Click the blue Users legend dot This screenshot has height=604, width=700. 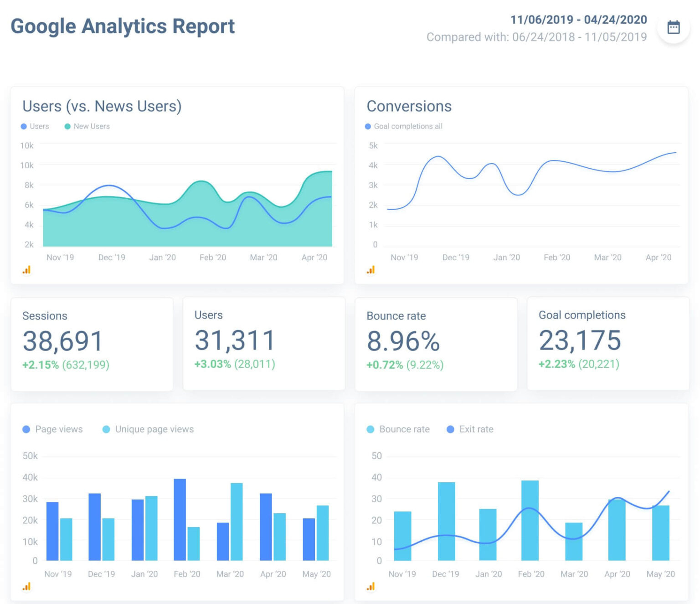23,126
